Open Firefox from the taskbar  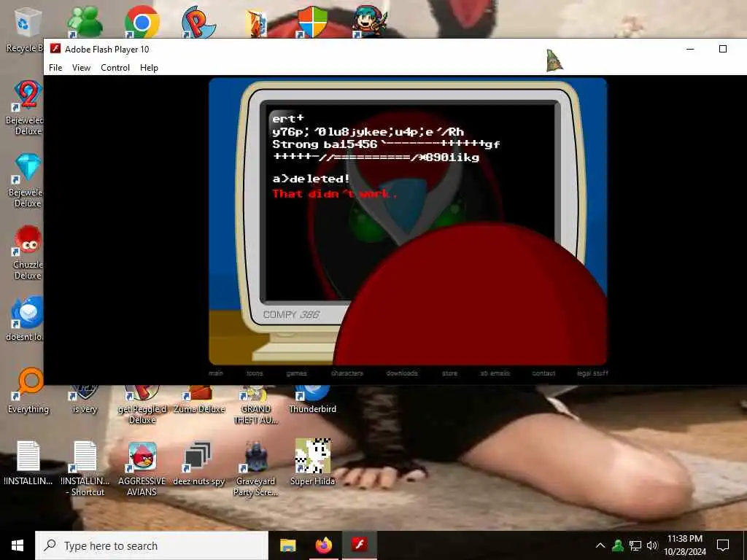(324, 545)
